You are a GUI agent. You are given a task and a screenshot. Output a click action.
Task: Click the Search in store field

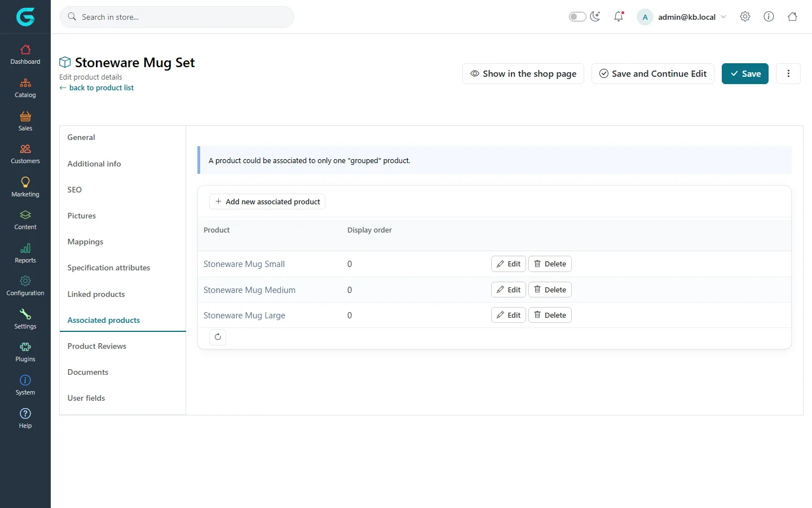pos(177,17)
